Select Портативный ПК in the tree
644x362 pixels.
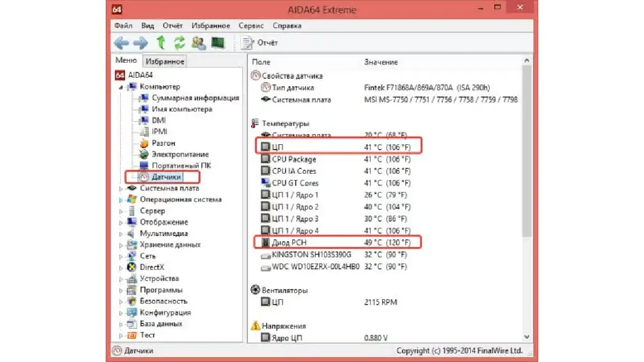[x=181, y=166]
